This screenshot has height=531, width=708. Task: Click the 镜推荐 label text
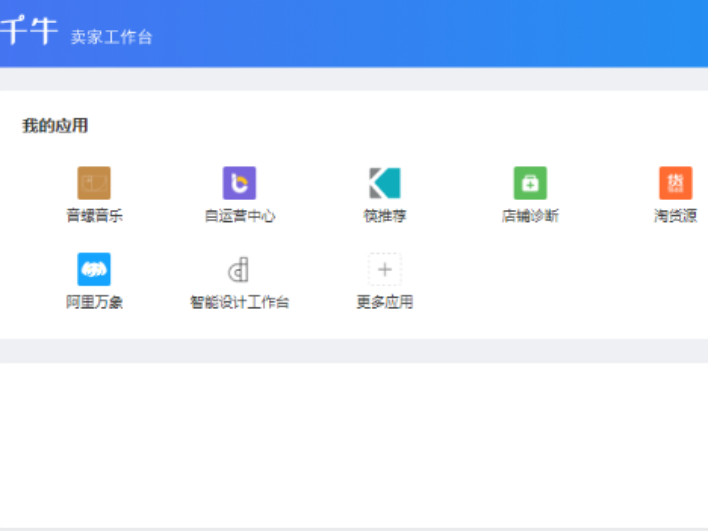tap(385, 215)
